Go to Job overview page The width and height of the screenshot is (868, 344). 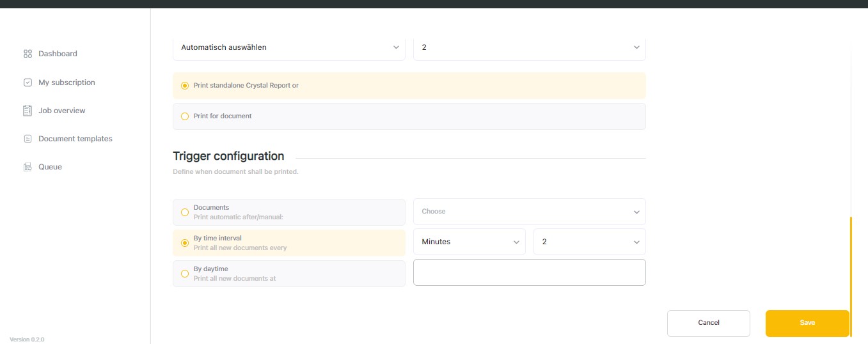click(61, 111)
